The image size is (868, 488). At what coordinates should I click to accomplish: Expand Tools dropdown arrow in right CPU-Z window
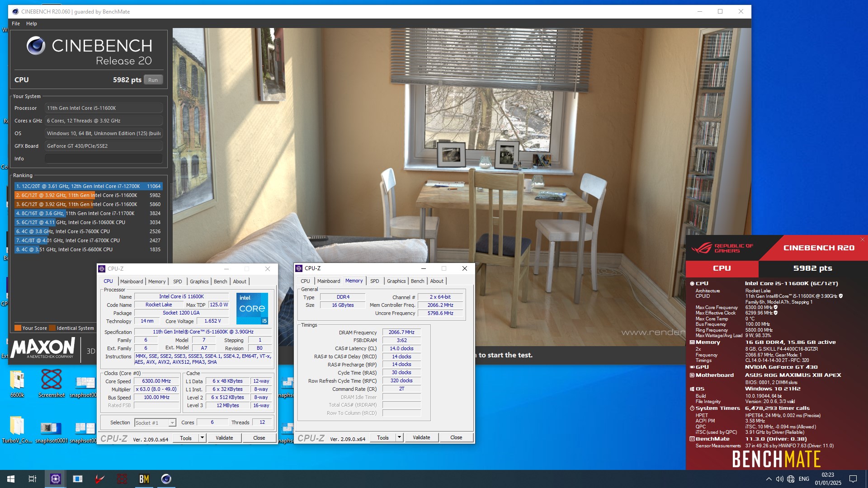[x=399, y=437]
